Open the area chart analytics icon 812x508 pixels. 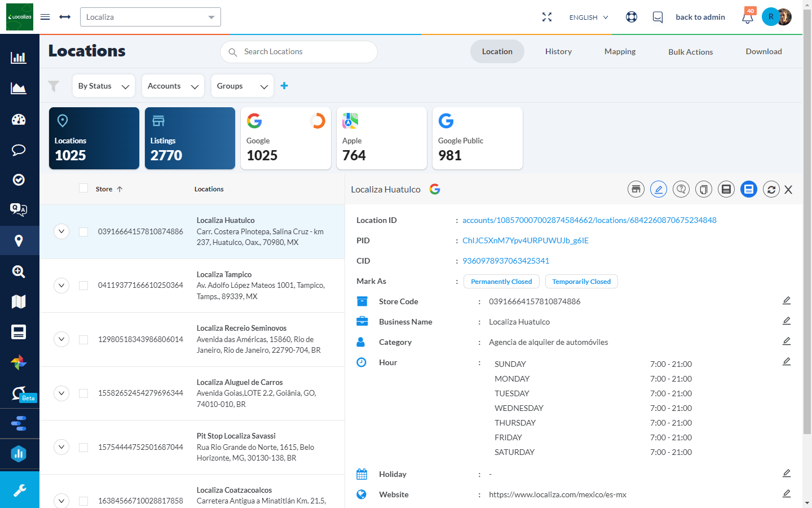point(19,88)
